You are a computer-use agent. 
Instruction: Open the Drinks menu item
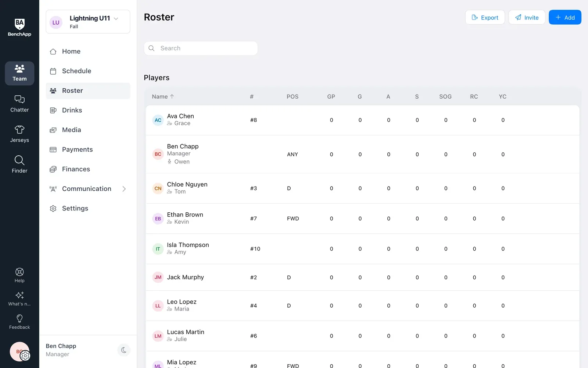(x=88, y=110)
